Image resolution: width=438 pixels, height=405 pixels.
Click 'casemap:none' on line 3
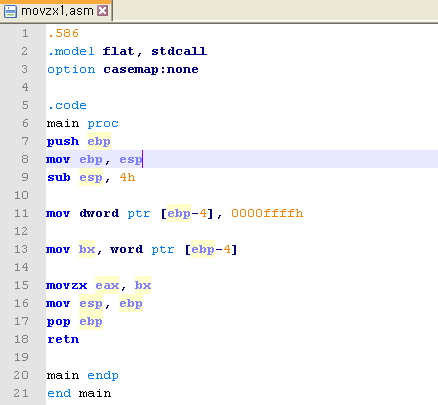[x=151, y=70]
